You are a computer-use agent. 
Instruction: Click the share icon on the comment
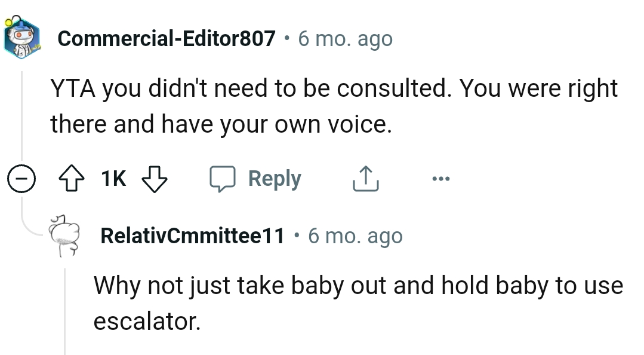[x=366, y=177]
